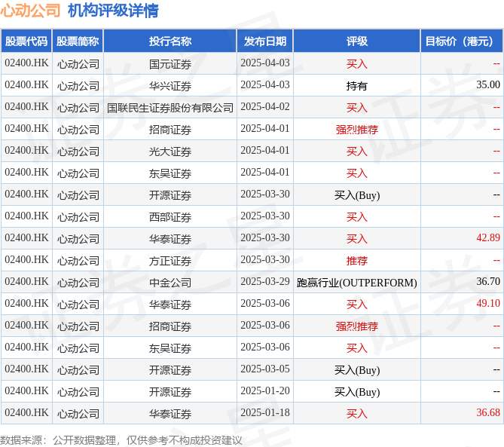
Task: Click 开源证券 in the 2025-03-30 row
Action: [170, 195]
